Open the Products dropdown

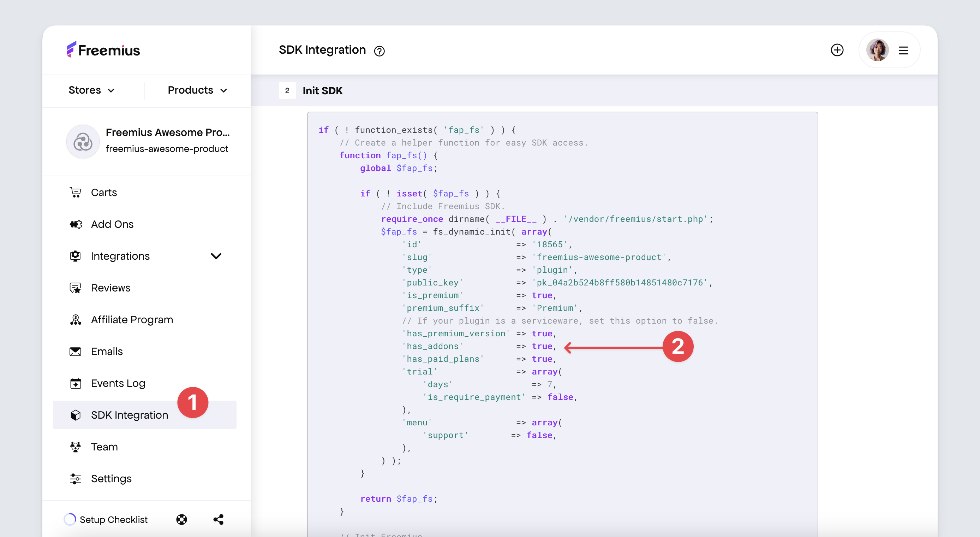click(x=197, y=90)
